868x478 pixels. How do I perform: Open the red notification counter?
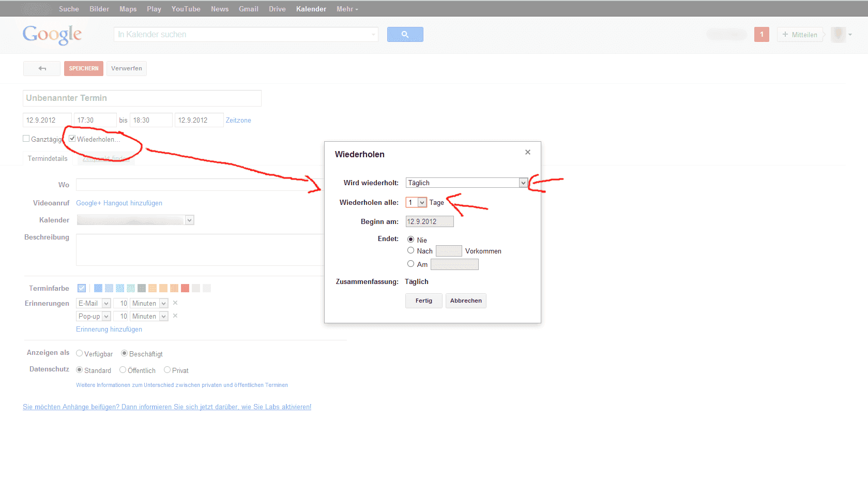coord(761,35)
